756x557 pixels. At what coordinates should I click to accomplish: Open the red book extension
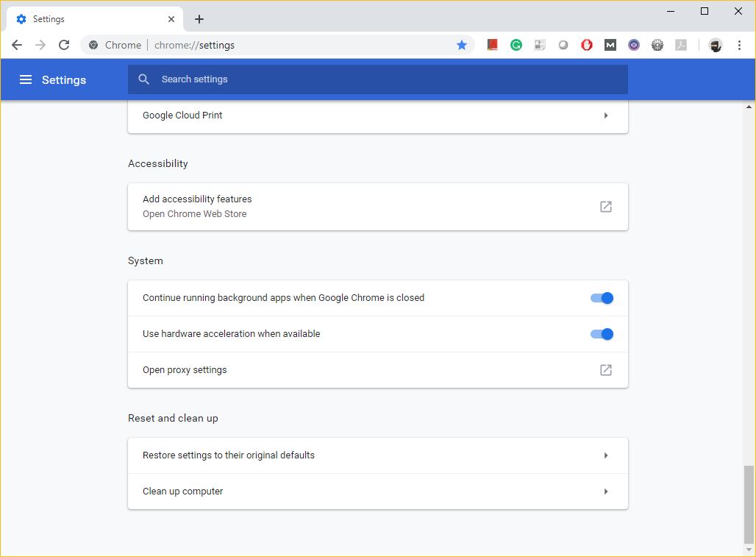pos(492,45)
